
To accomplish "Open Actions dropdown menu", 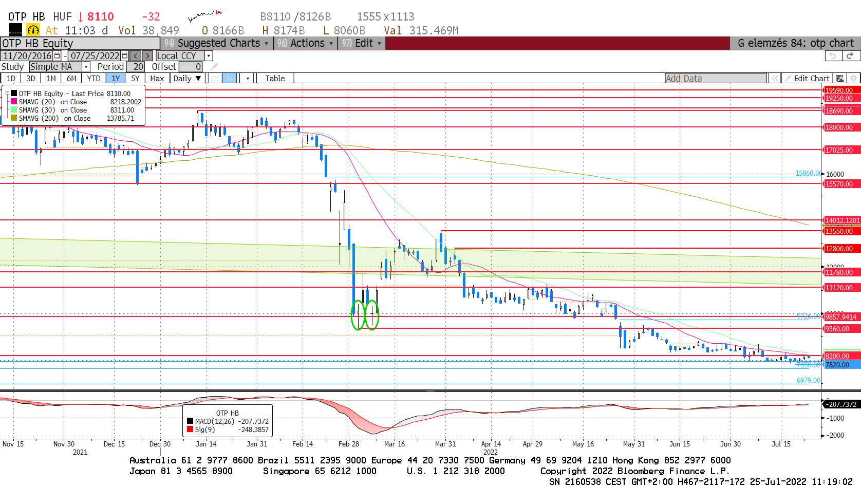I will click(x=305, y=43).
